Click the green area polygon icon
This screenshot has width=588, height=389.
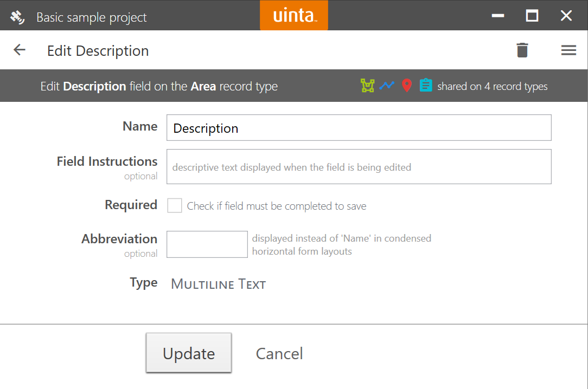coord(368,86)
